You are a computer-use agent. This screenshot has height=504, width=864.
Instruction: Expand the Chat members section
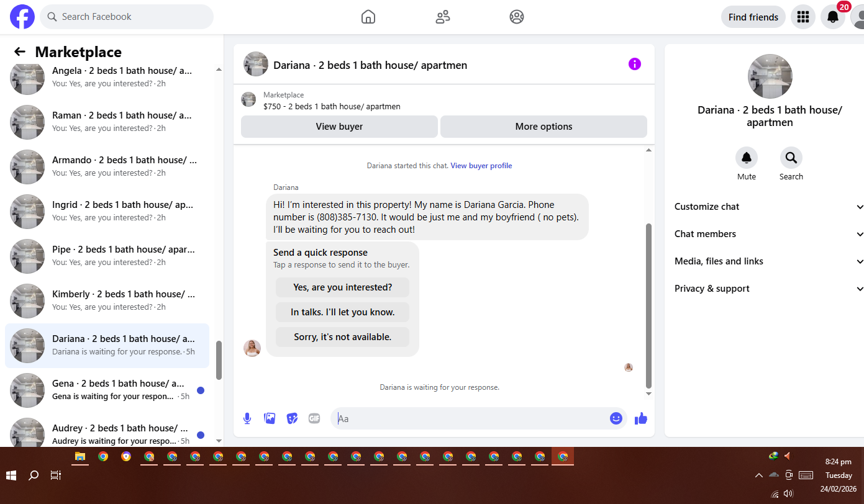click(769, 234)
